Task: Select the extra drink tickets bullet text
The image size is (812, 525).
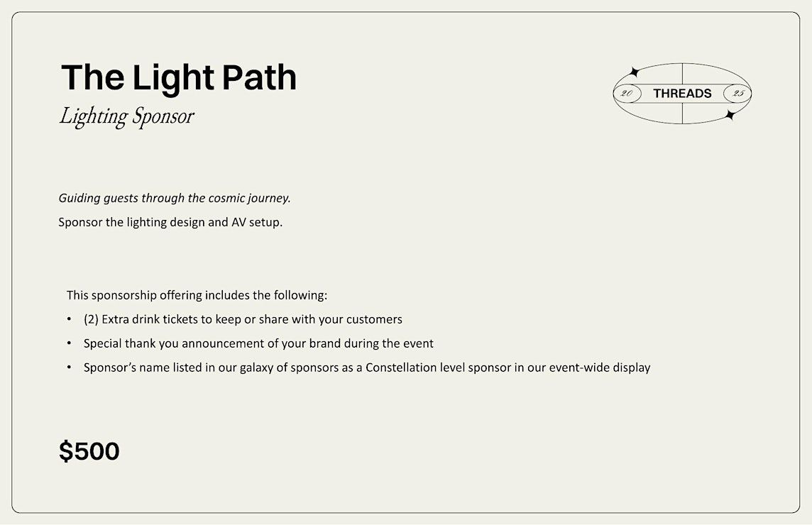Action: point(243,319)
